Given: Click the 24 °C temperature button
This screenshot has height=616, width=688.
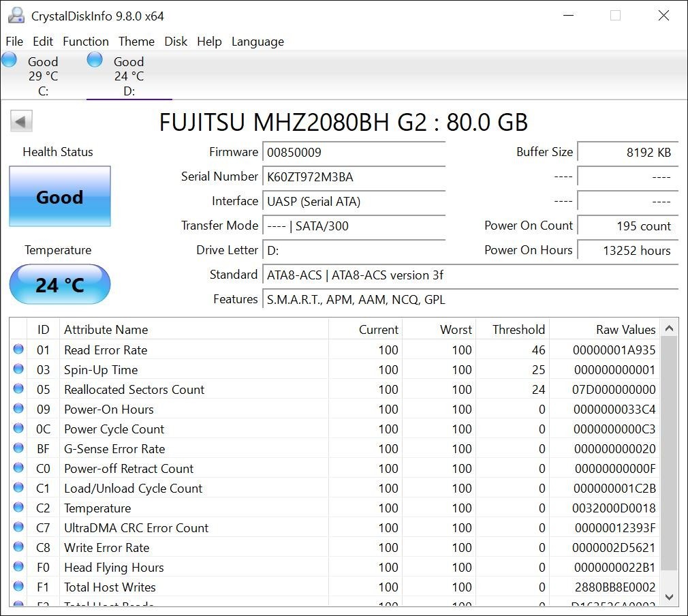Looking at the screenshot, I should coord(60,285).
